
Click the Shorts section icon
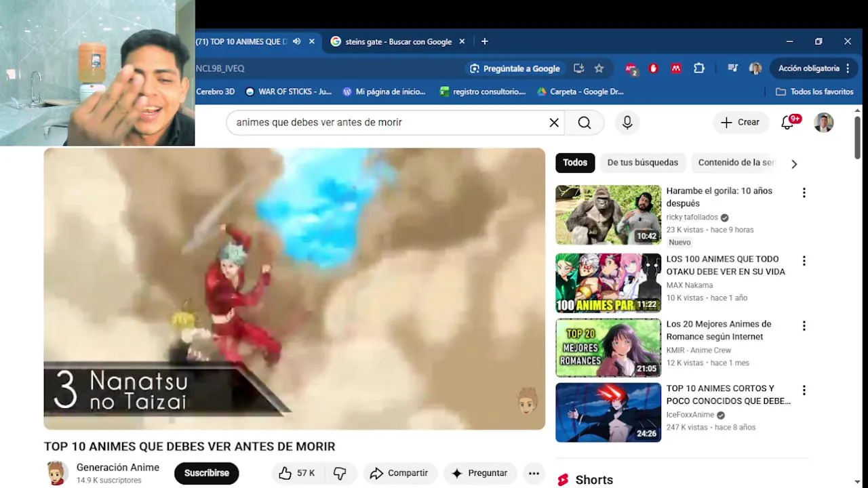pos(563,480)
